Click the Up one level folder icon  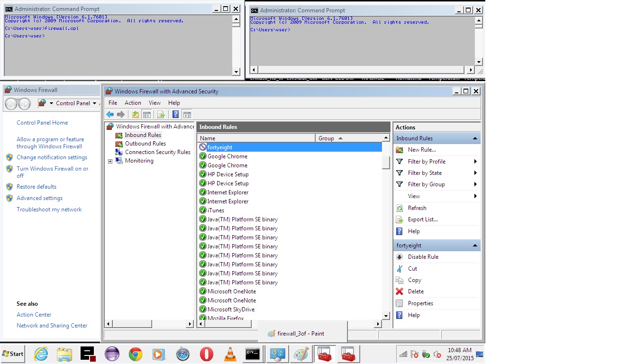[136, 114]
